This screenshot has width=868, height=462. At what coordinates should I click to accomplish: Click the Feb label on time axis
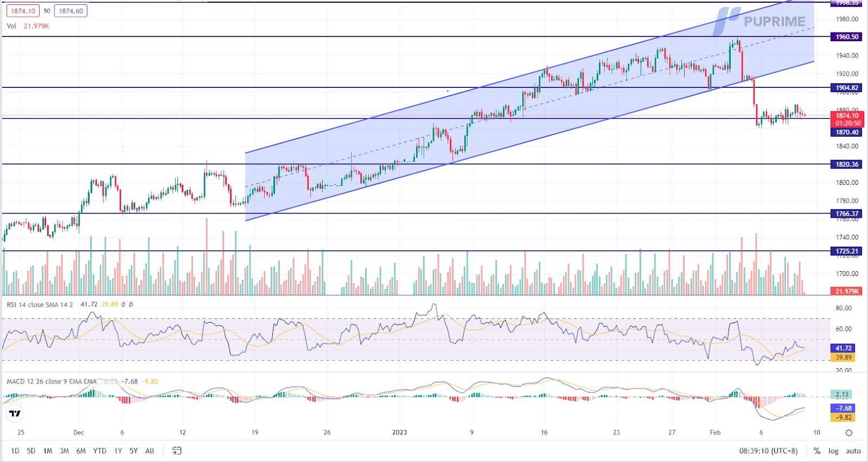click(x=715, y=432)
